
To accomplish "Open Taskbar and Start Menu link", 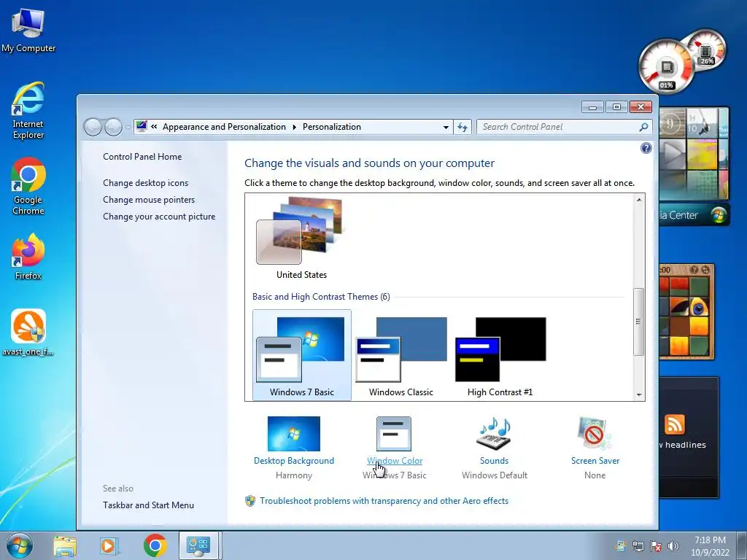I will (x=148, y=505).
